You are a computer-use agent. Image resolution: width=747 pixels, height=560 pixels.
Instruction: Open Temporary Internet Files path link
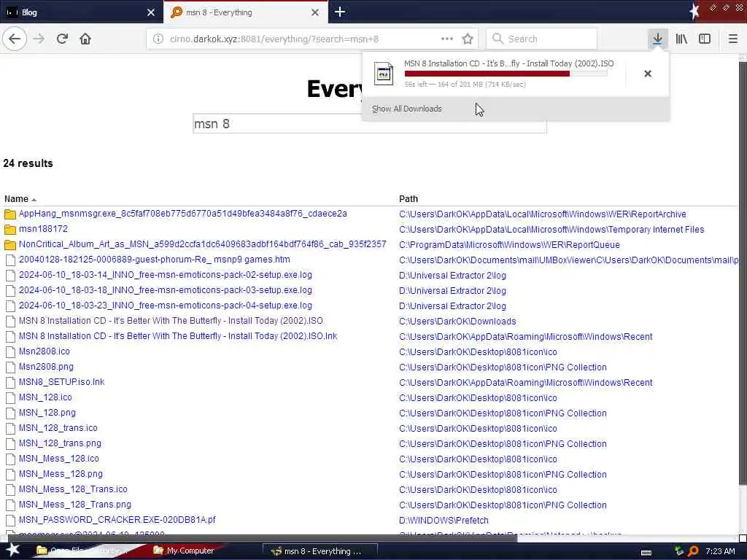click(551, 230)
